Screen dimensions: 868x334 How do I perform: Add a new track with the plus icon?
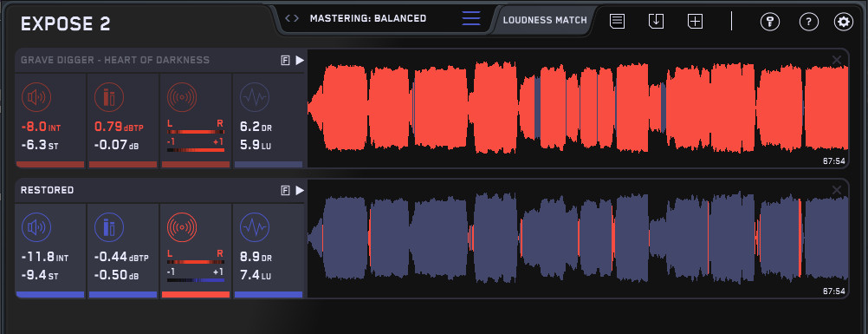point(696,22)
